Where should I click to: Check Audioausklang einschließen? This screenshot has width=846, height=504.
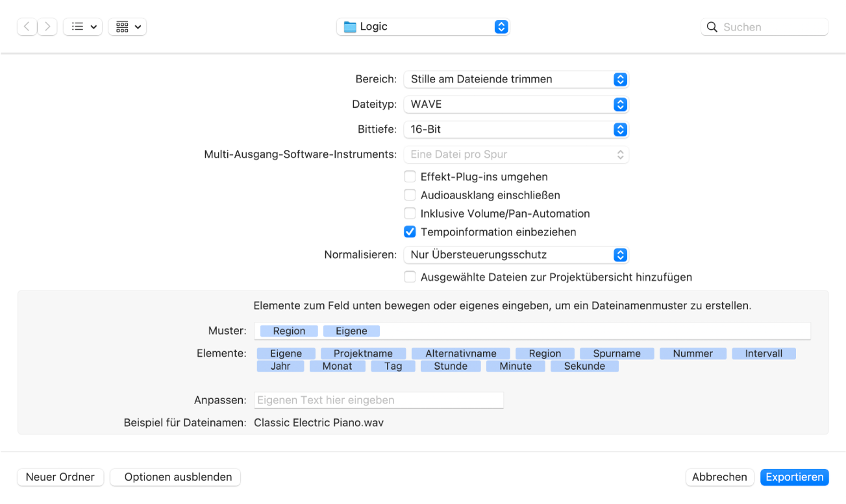click(410, 195)
